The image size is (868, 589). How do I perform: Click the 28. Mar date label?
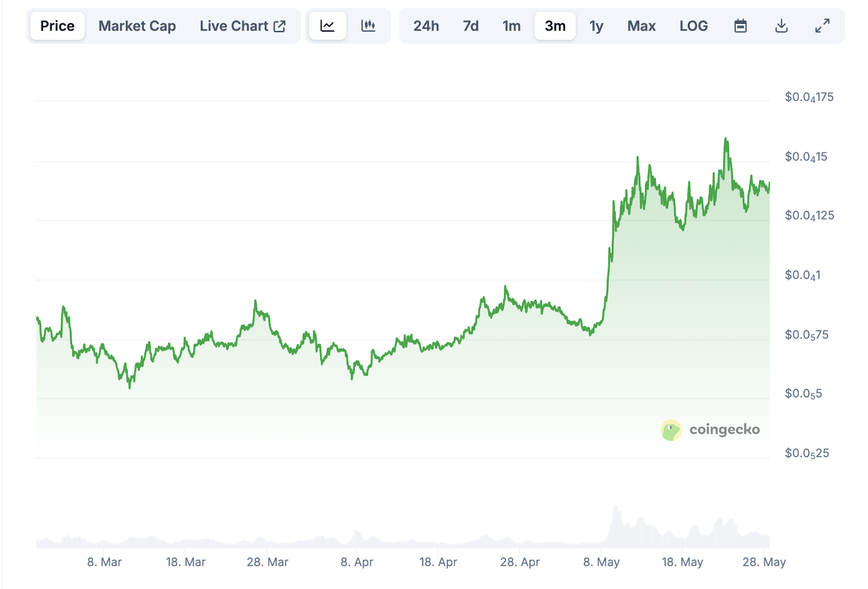point(267,562)
